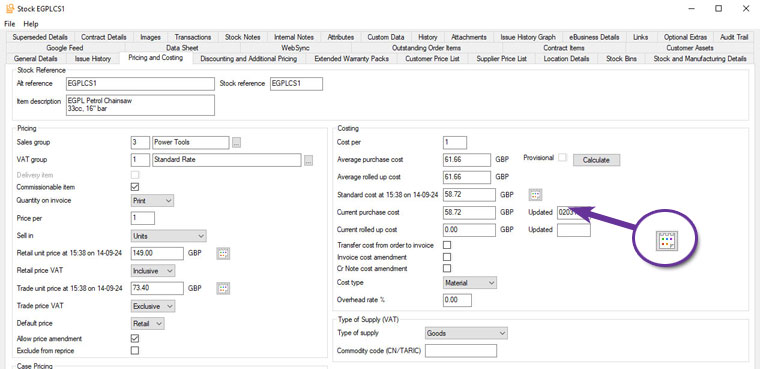Image resolution: width=760 pixels, height=369 pixels.
Task: Open the Customer Price List tab
Action: pos(432,59)
